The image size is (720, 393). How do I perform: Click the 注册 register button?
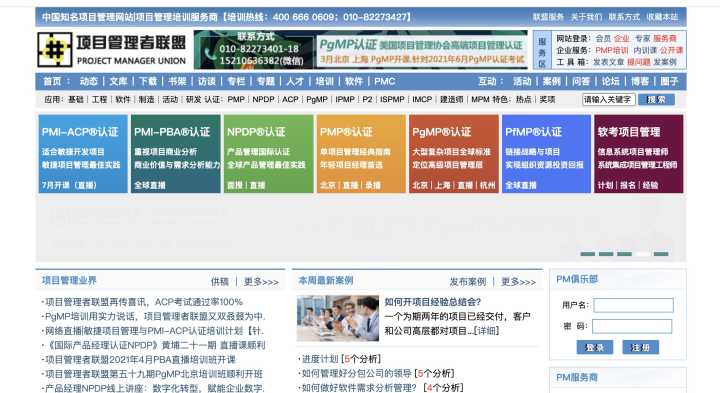[x=641, y=347]
